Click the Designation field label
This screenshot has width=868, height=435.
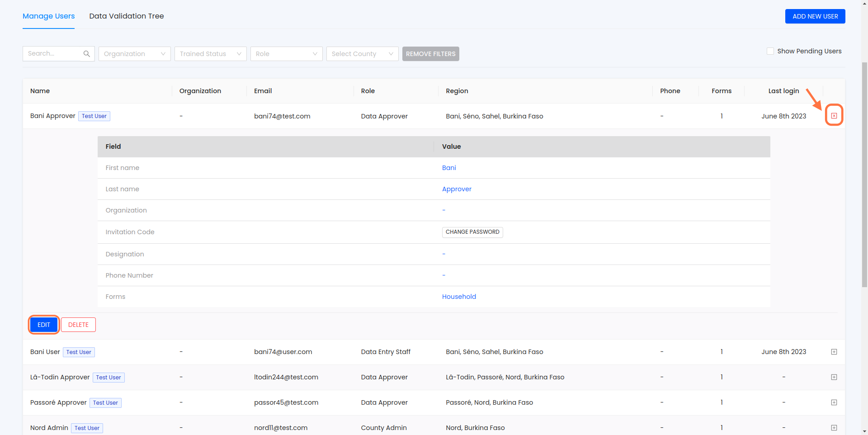(125, 254)
